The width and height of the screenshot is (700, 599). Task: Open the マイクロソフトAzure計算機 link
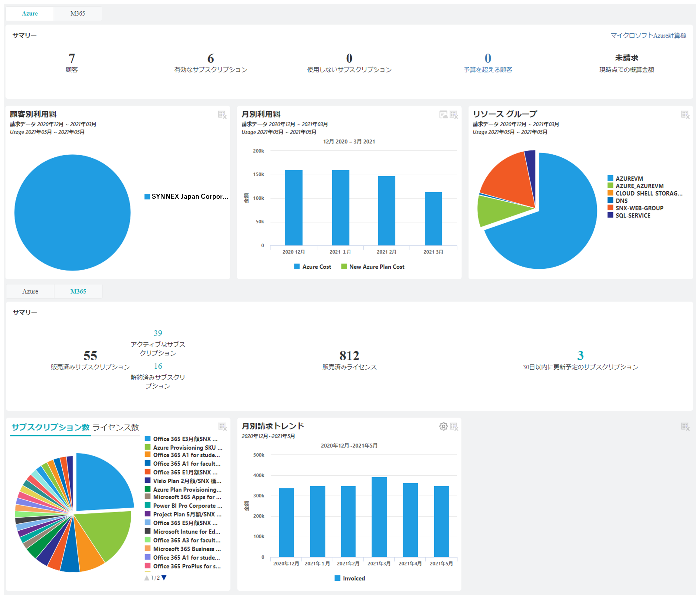648,35
